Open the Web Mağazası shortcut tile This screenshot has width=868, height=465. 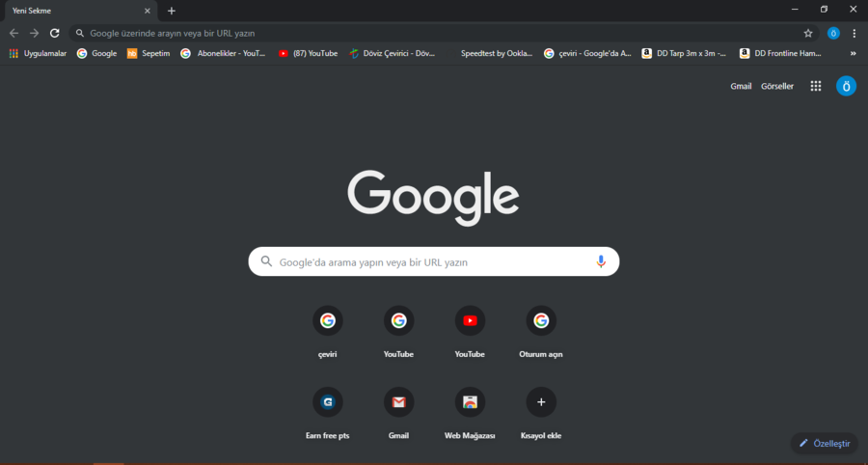click(x=470, y=414)
